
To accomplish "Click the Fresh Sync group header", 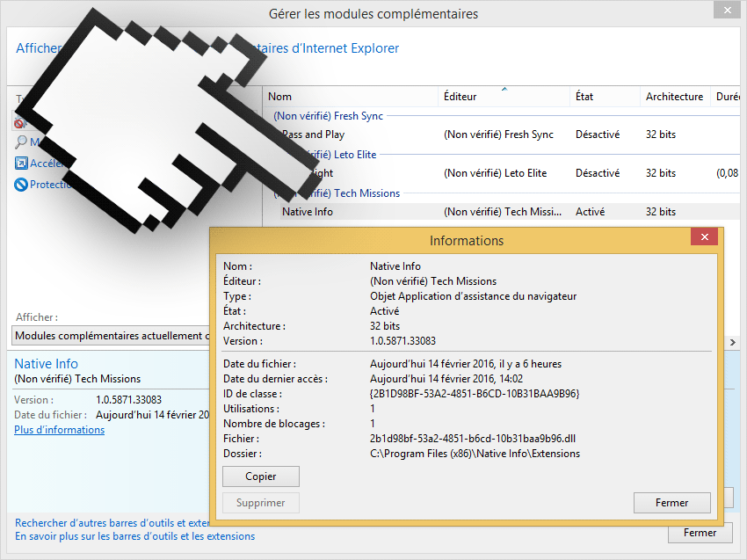I will point(329,116).
